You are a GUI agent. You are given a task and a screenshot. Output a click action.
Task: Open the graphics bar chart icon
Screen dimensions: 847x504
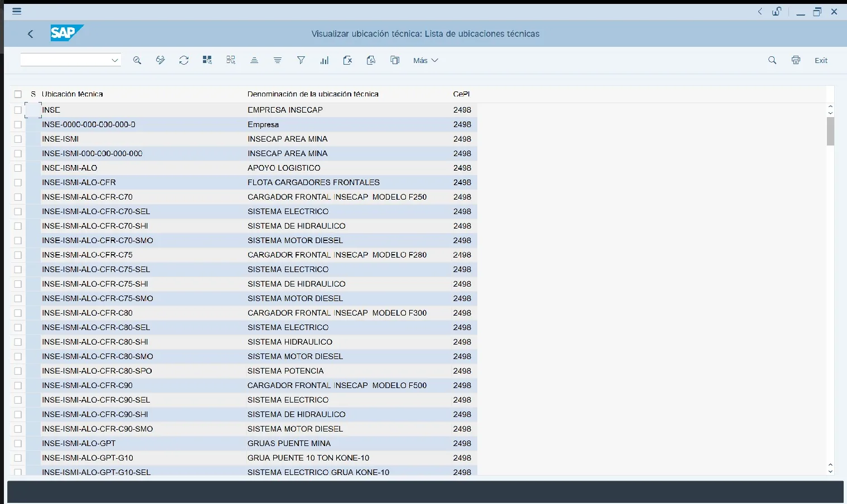click(x=325, y=60)
